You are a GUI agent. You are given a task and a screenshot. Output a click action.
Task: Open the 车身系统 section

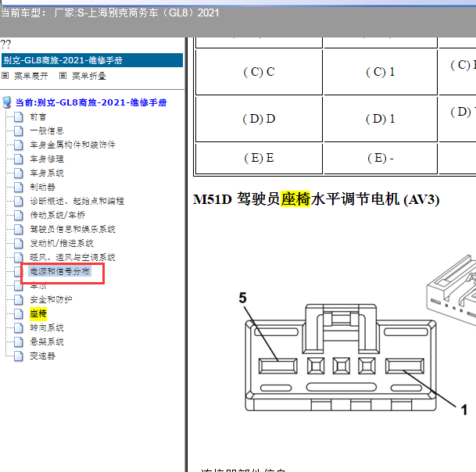click(x=47, y=173)
